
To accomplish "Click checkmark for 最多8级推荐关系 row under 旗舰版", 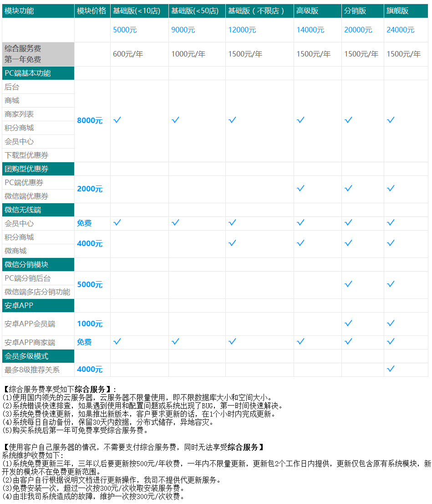I will pyautogui.click(x=391, y=369).
